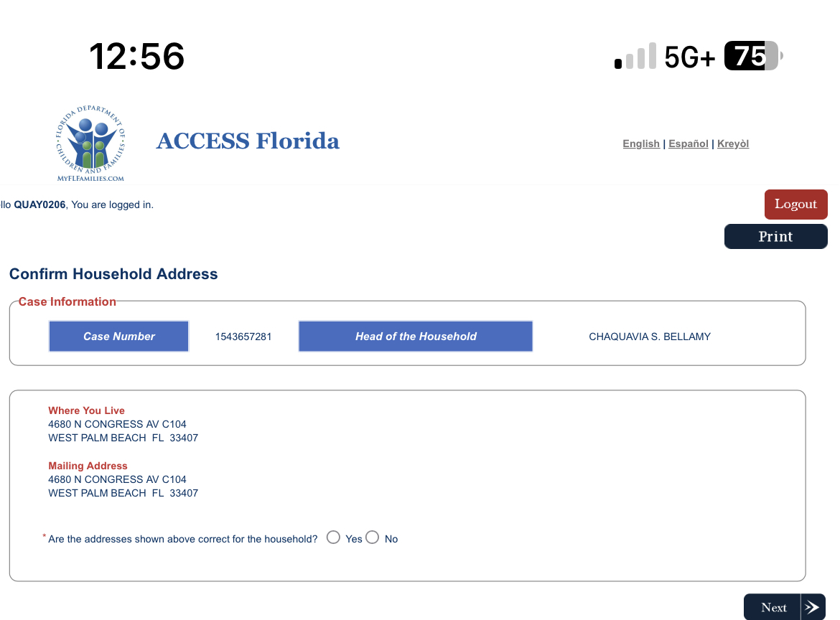Tap the 5G+ network indicator
The height and width of the screenshot is (620, 840).
click(x=689, y=57)
